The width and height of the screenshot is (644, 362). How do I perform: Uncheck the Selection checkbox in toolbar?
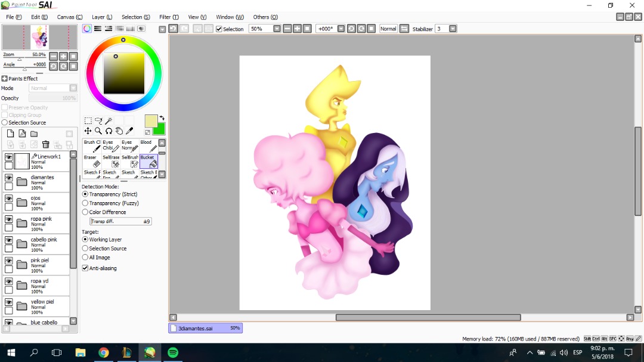pos(219,29)
